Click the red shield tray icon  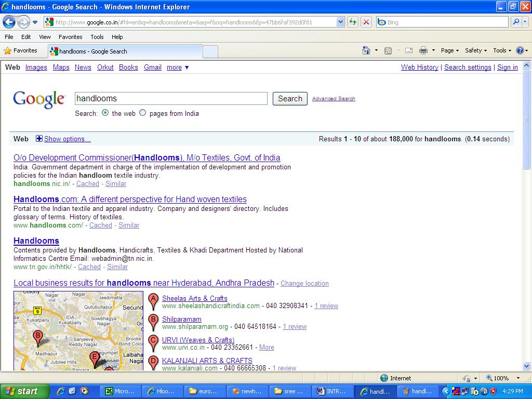494,392
